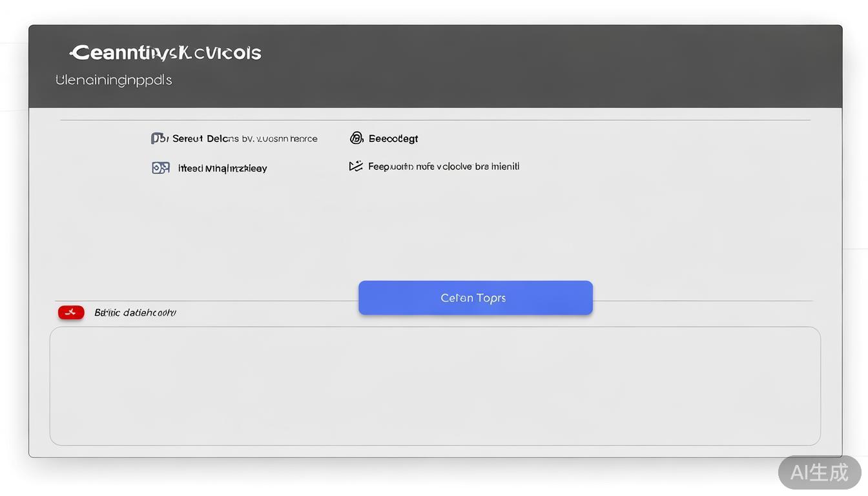The width and height of the screenshot is (868, 496).
Task: Open the Iftead Mhaljntzkieay item
Action: pyautogui.click(x=222, y=169)
